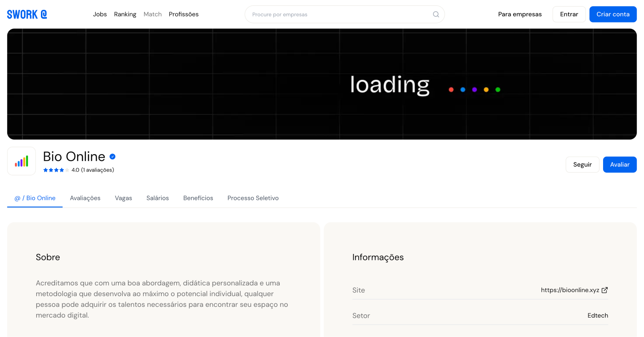Open the Benefícios tab

click(198, 198)
